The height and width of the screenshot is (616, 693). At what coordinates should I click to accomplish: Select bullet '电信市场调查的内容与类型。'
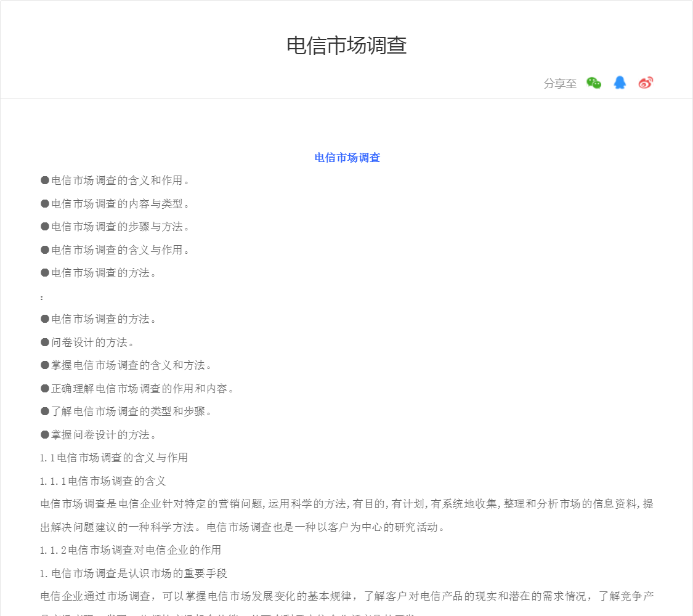click(115, 204)
